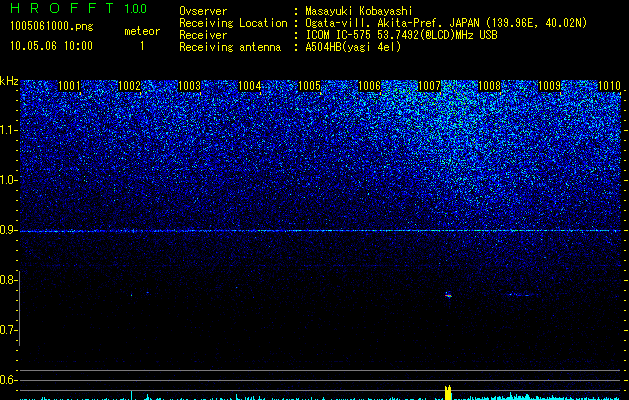Click the 1010 time marker

(609, 86)
